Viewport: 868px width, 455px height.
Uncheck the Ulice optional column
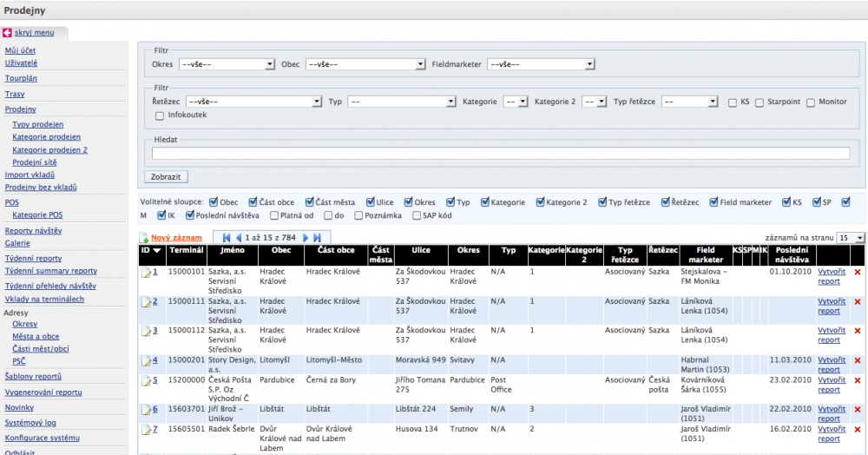[x=371, y=202]
